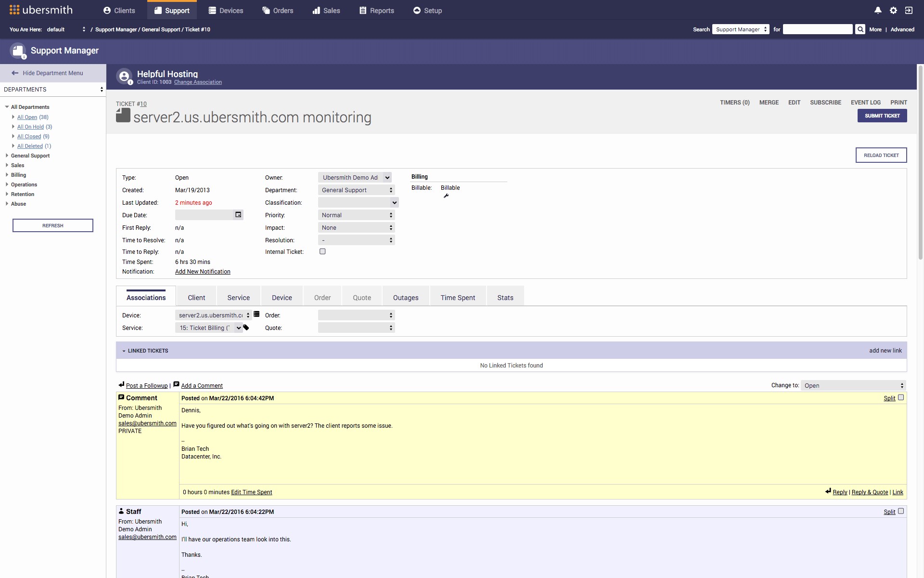Switch to the Stats tab
924x578 pixels.
pyautogui.click(x=505, y=297)
